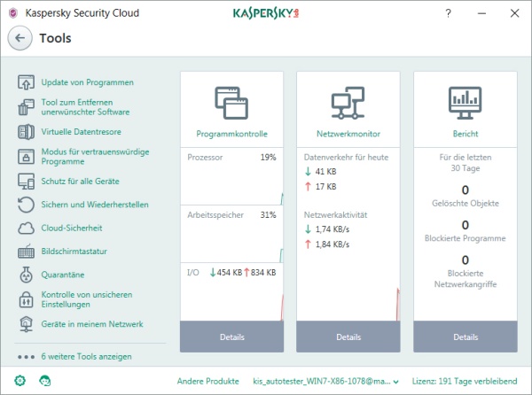Viewport: 532px width, 395px height.
Task: Click the back arrow button
Action: click(20, 38)
